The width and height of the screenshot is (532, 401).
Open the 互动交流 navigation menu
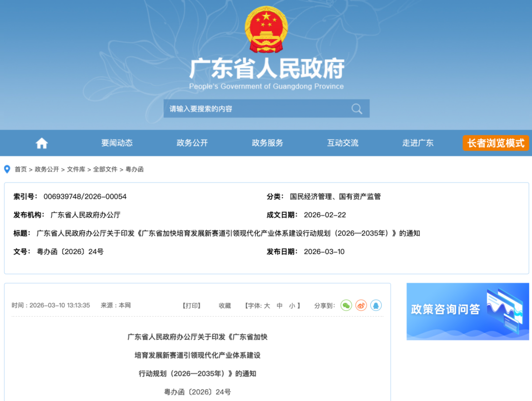pos(342,143)
